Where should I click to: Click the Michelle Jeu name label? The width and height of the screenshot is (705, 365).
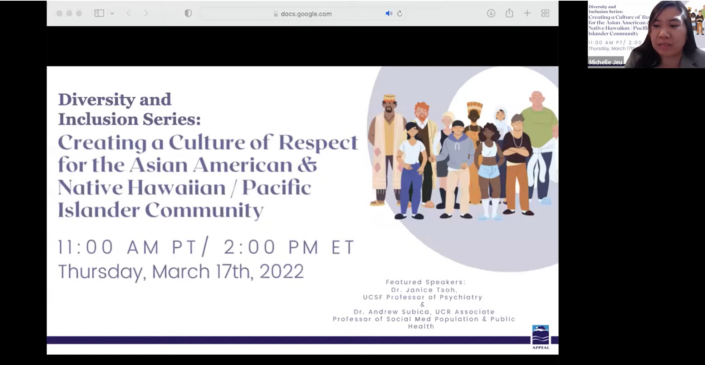(x=606, y=62)
